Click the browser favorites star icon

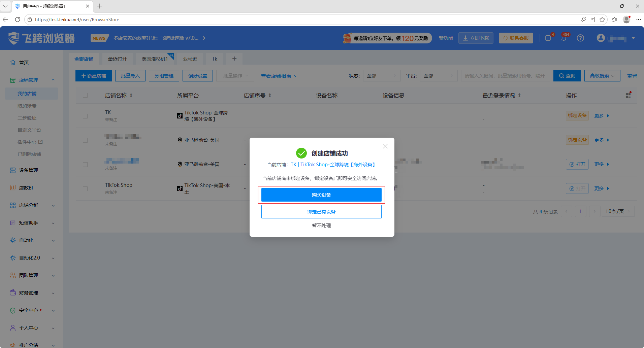point(602,20)
